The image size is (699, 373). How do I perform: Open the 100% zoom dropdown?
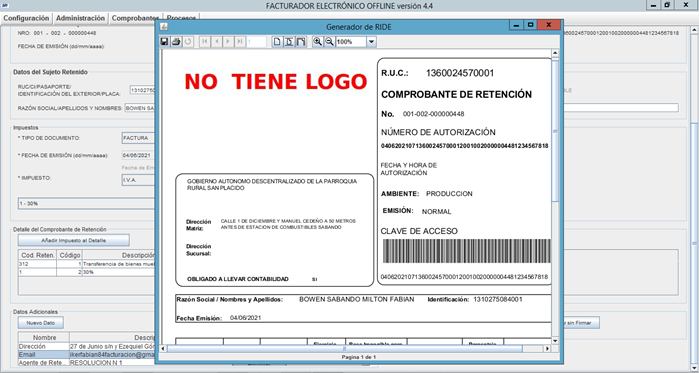(x=371, y=42)
